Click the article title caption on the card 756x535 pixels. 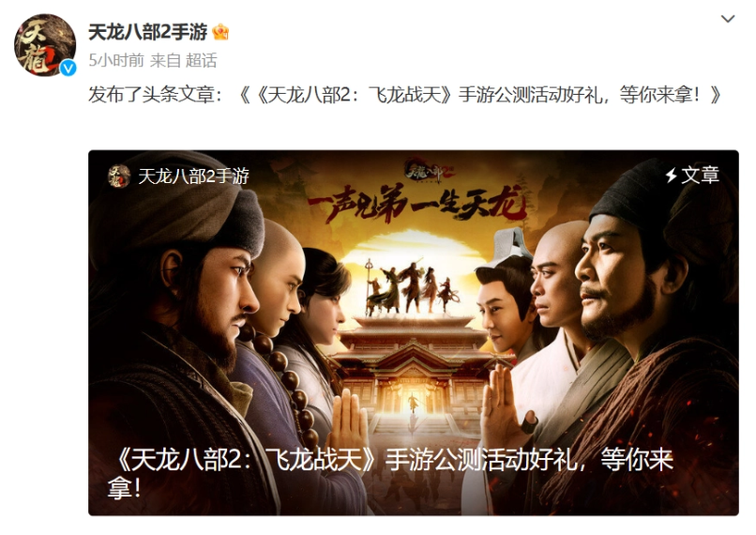390,473
